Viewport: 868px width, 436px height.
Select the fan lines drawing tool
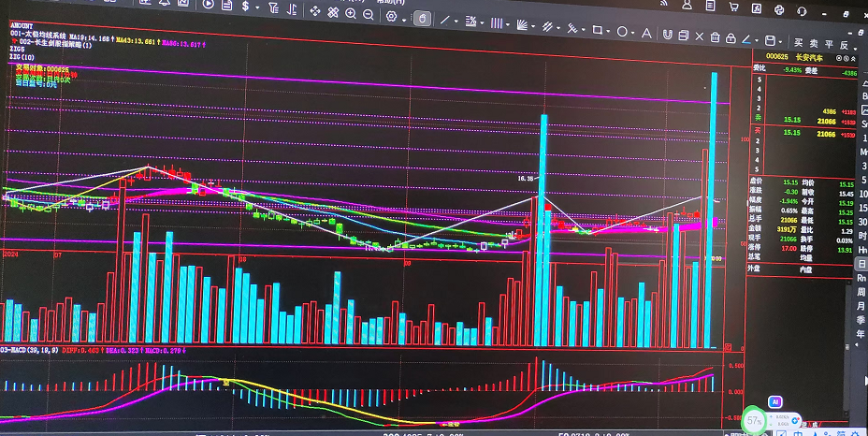click(522, 25)
